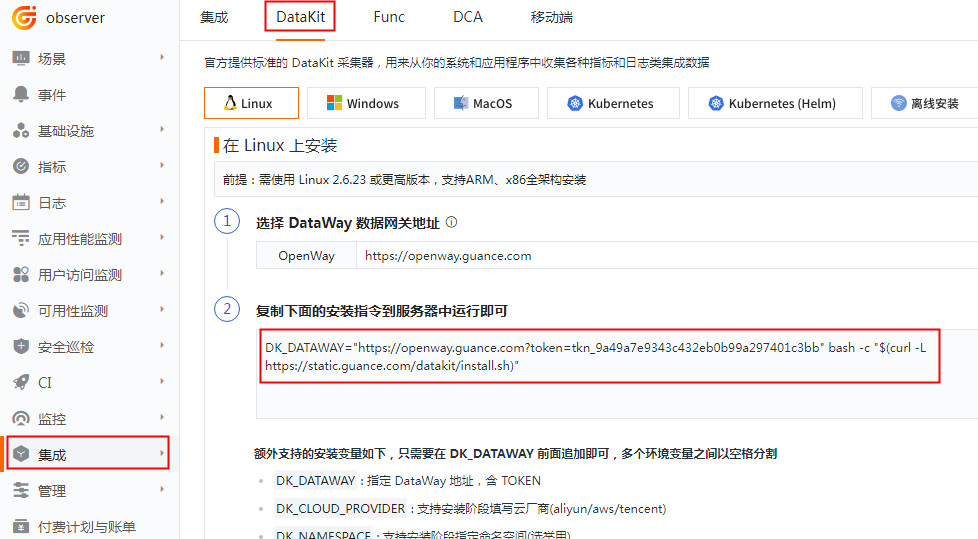Expand the 集成 submenu arrow

[x=162, y=454]
